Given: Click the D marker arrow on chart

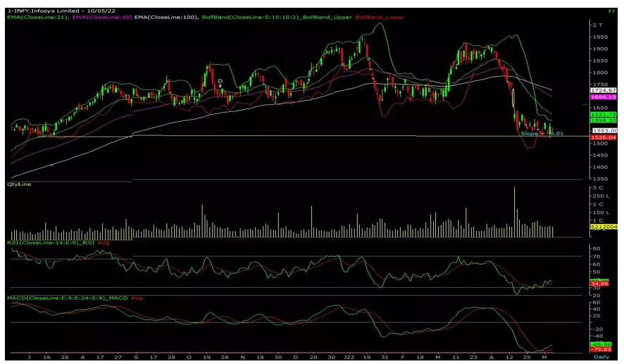Looking at the screenshot, I should 220,83.
